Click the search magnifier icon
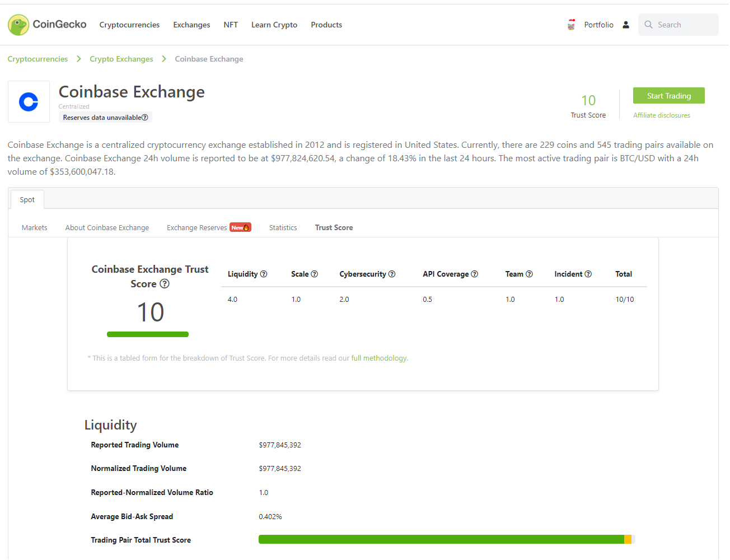730x560 pixels. click(648, 25)
